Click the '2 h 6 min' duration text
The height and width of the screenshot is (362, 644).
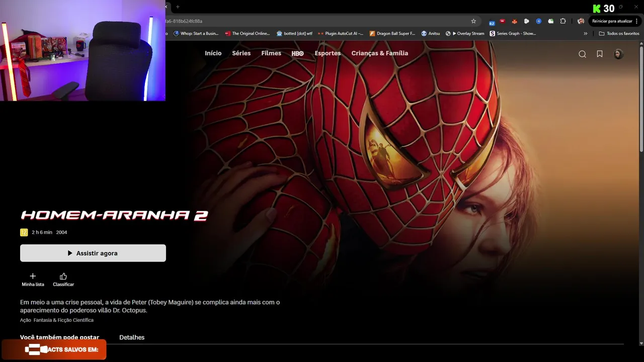(42, 232)
